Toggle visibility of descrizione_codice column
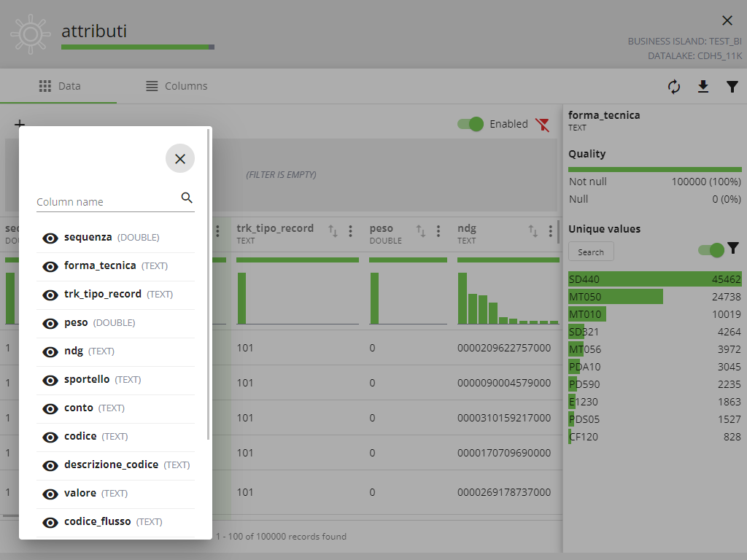747x560 pixels. tap(50, 466)
